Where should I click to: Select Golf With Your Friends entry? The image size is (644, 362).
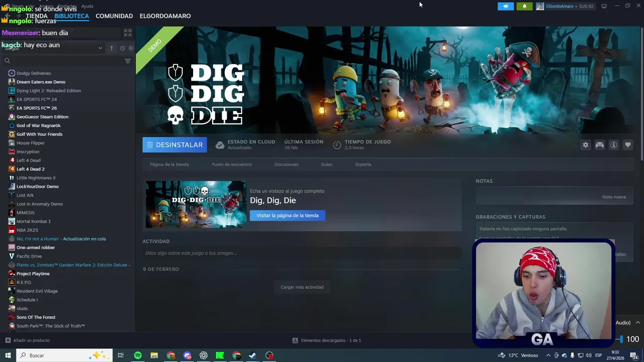(x=39, y=134)
